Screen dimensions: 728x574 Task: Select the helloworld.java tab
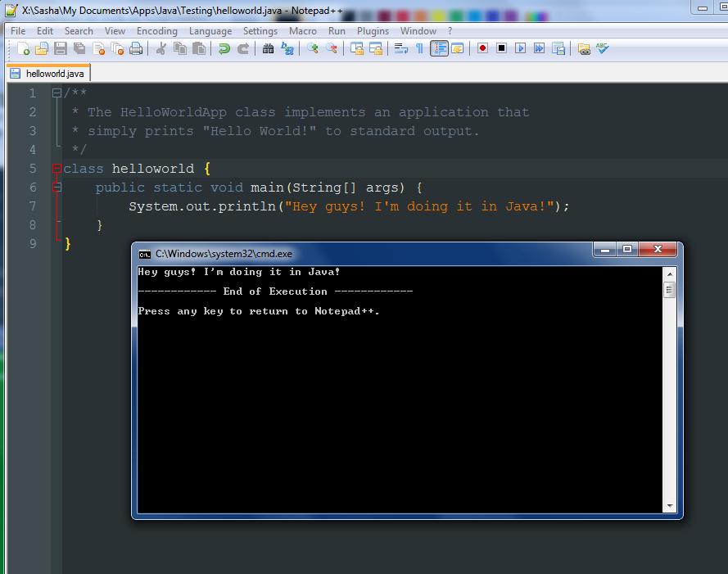pos(48,74)
